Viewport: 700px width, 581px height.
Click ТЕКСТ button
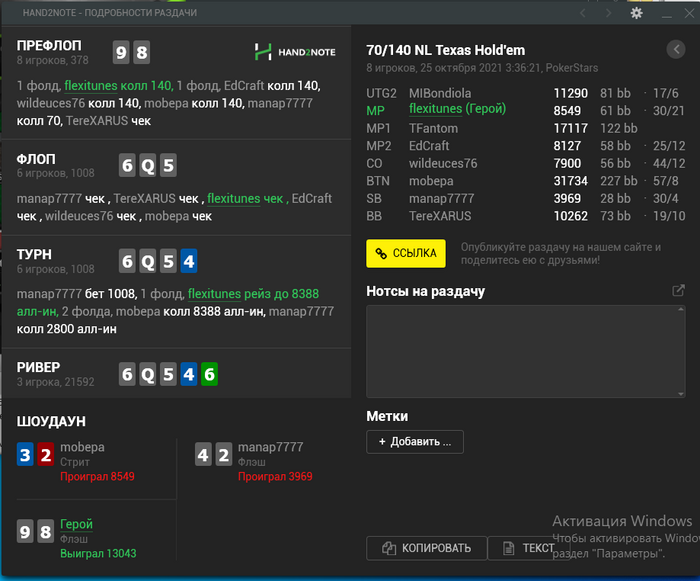[529, 548]
